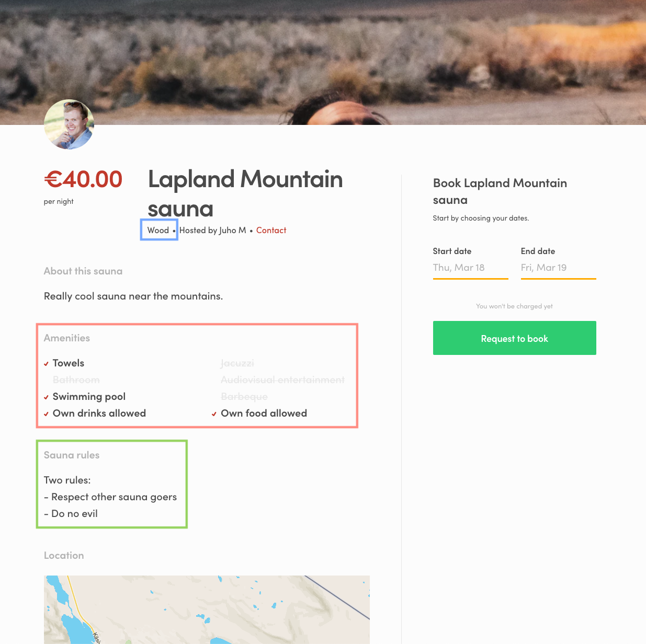Screen dimensions: 646x644
Task: Open the Contact link for the host
Action: point(271,230)
